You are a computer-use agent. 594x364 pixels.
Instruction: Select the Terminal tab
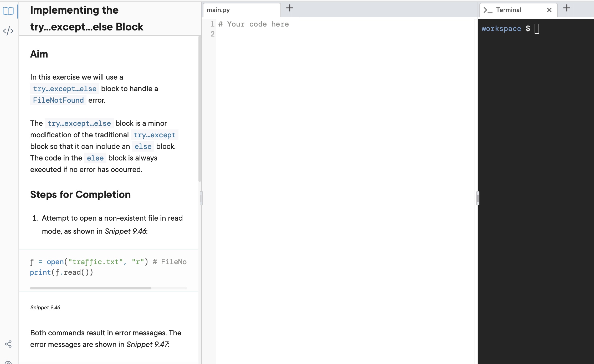click(509, 10)
